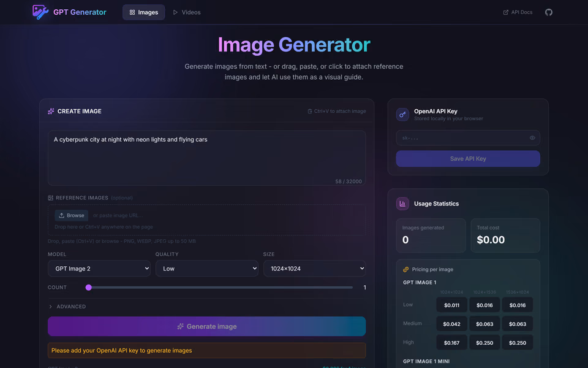Click the Save API Key button

click(467, 159)
